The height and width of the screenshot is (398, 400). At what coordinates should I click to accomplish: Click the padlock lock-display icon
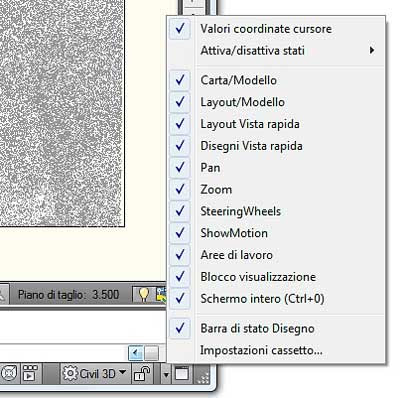[142, 373]
